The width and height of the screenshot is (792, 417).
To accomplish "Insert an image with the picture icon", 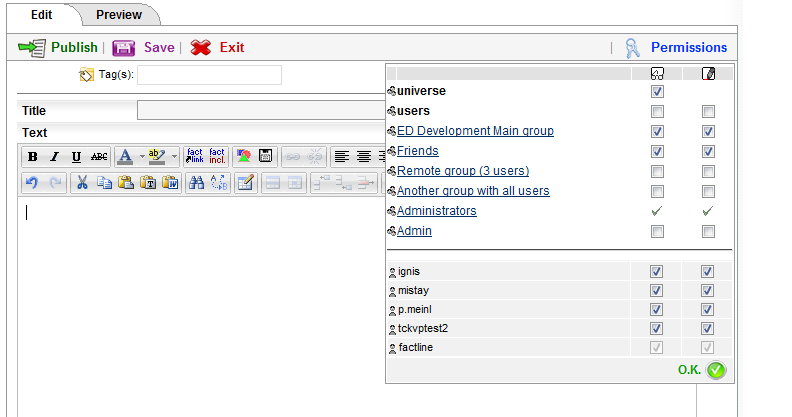I will (243, 156).
